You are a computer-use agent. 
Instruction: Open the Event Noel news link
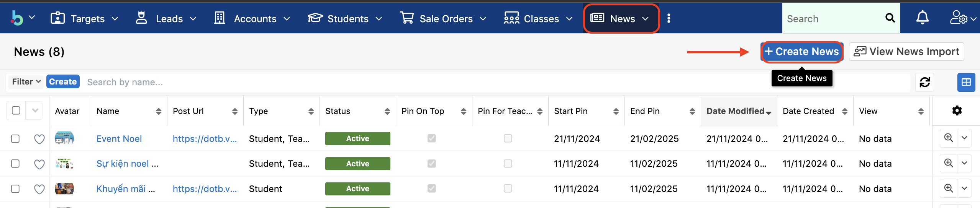coord(119,139)
